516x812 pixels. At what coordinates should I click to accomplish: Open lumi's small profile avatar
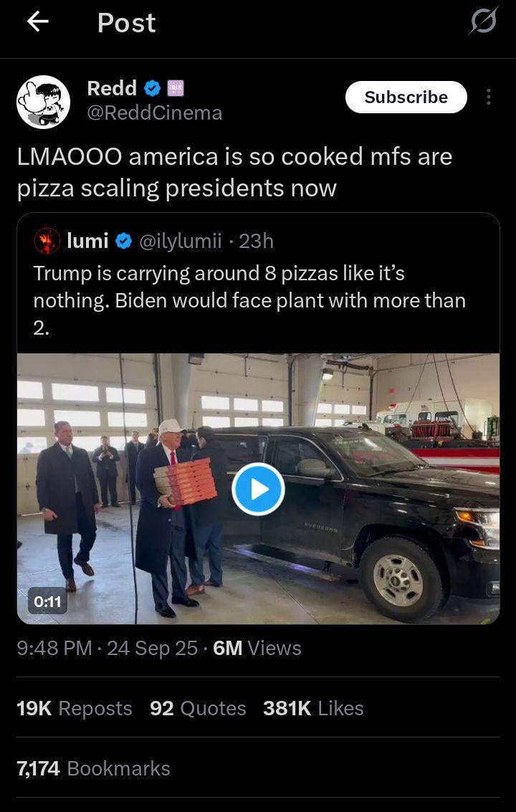(x=47, y=241)
